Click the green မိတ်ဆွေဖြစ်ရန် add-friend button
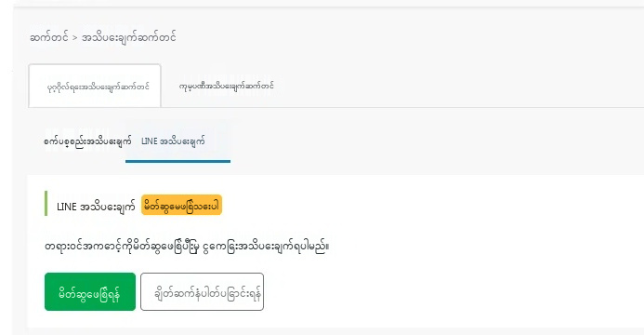644x335 pixels. tap(90, 291)
